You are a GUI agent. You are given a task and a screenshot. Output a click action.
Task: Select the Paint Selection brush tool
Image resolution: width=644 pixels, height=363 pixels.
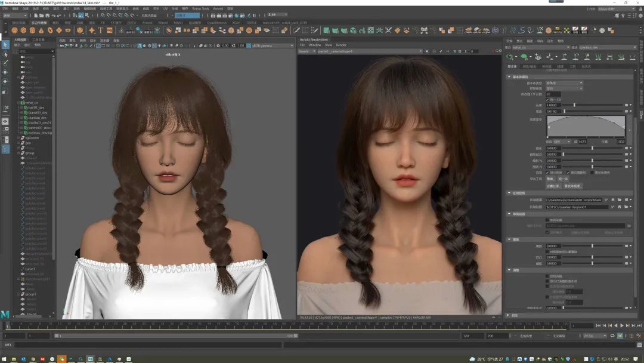[x=5, y=63]
